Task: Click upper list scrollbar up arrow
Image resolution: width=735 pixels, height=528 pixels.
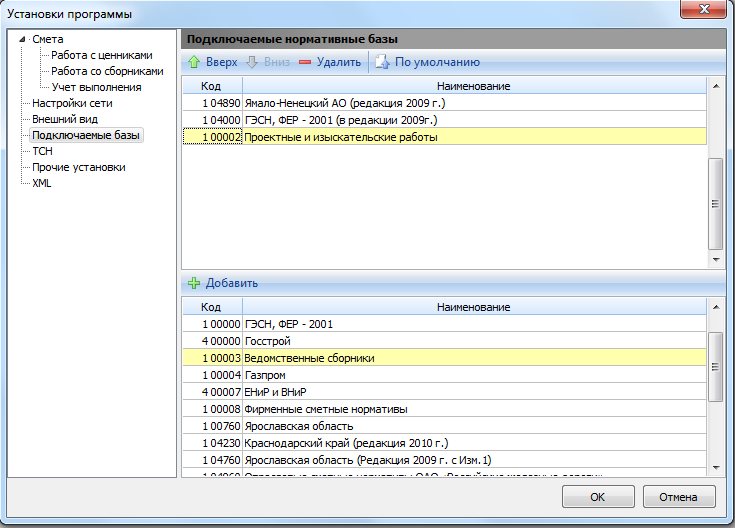Action: [716, 86]
